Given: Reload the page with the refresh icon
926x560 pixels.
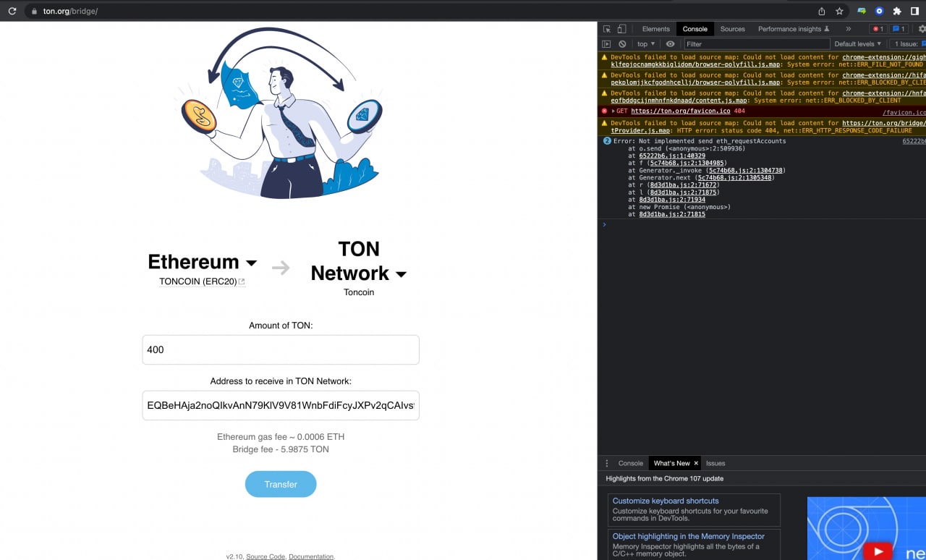Looking at the screenshot, I should (12, 12).
